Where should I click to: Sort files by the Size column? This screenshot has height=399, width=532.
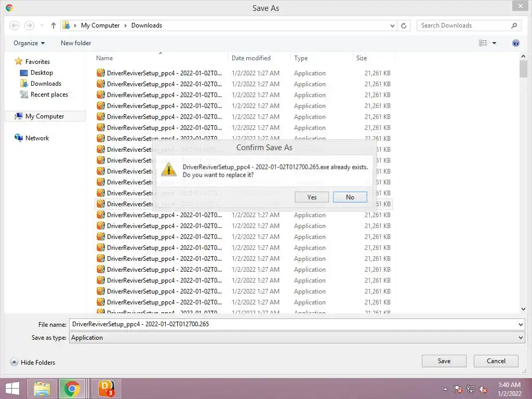pyautogui.click(x=374, y=58)
